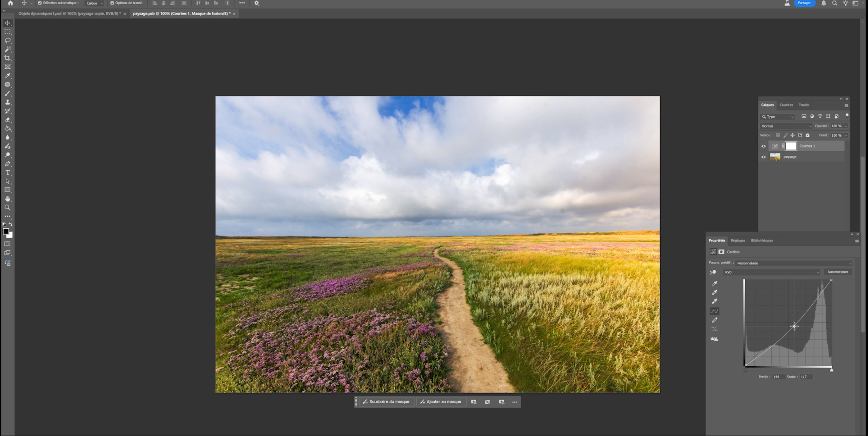This screenshot has height=436, width=868.
Task: Open the Normal blend mode dropdown
Action: [786, 126]
